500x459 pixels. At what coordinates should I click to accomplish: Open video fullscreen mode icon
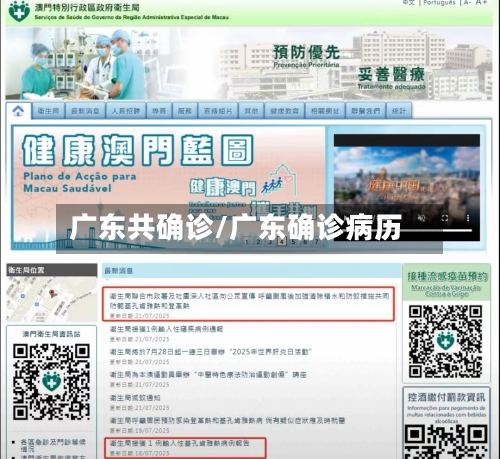(x=445, y=218)
